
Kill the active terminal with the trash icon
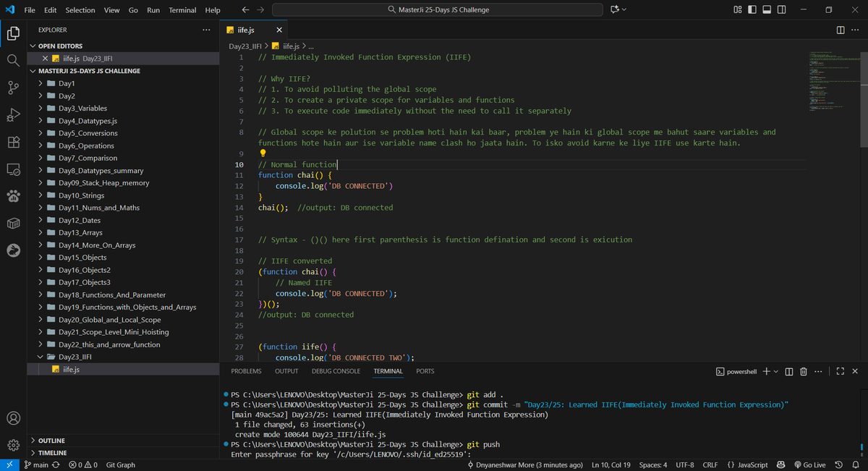click(x=803, y=371)
